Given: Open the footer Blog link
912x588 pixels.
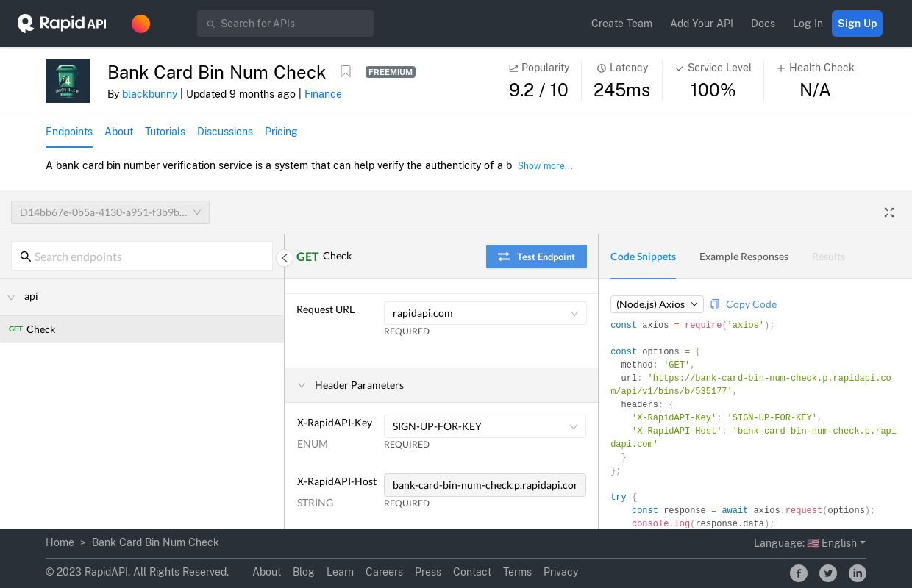Looking at the screenshot, I should 304,572.
